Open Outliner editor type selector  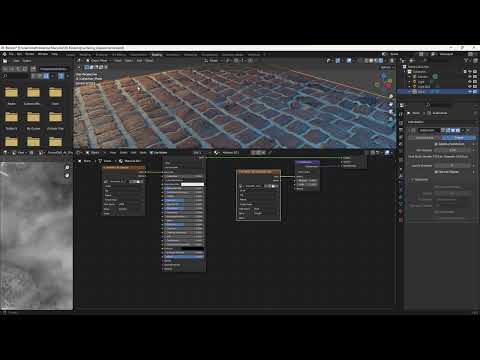[x=403, y=61]
